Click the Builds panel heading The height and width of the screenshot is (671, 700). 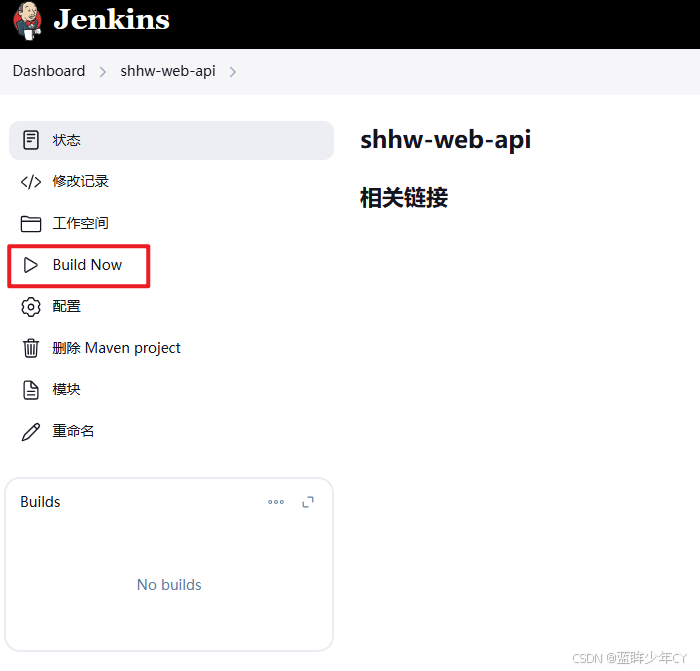pyautogui.click(x=40, y=502)
